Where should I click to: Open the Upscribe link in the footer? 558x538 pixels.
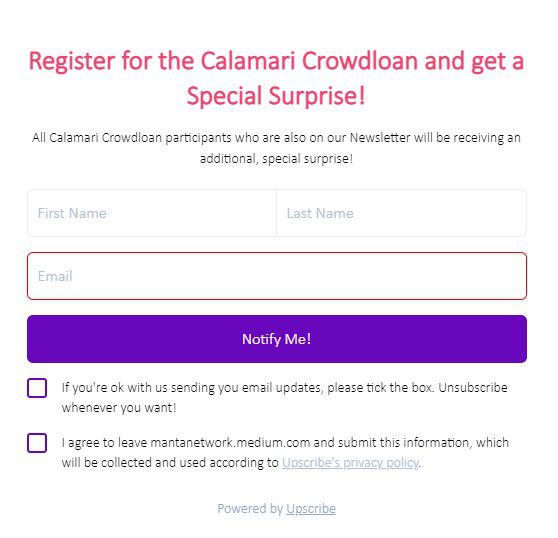(x=311, y=509)
